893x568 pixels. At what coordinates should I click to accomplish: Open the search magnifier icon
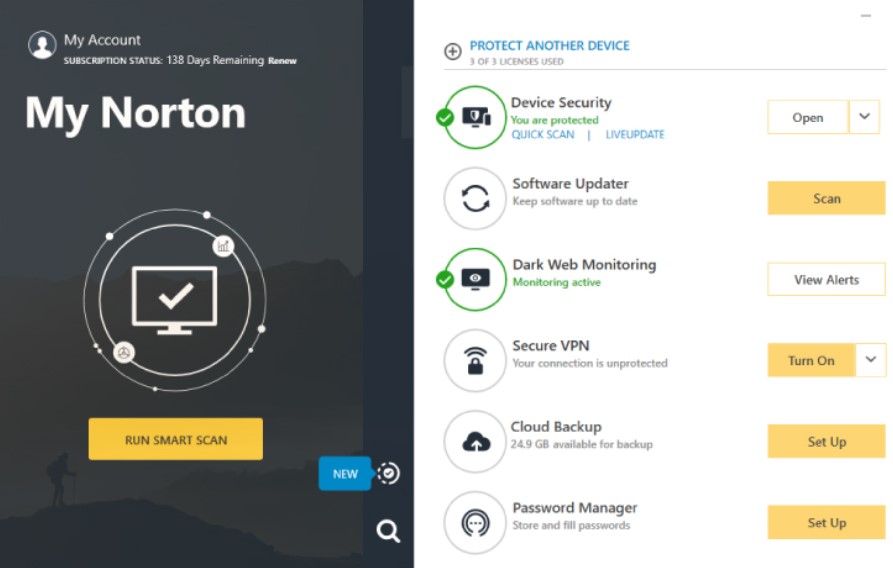click(x=388, y=531)
